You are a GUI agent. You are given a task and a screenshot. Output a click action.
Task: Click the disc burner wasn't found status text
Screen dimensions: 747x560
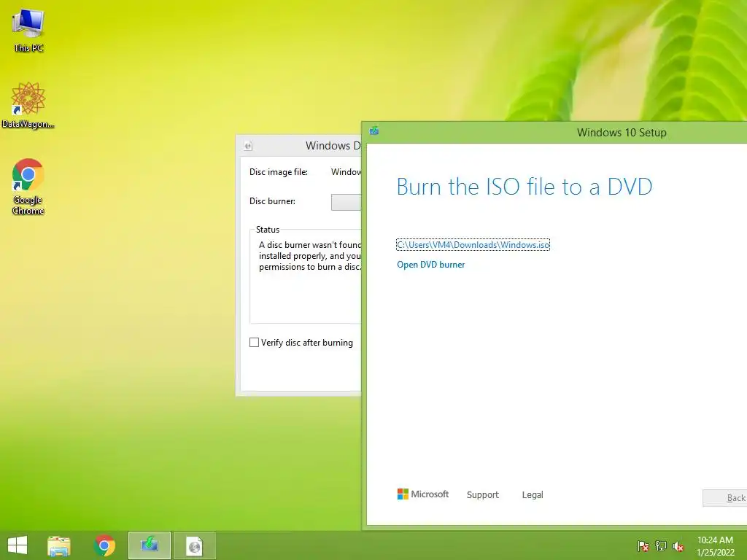[310, 256]
